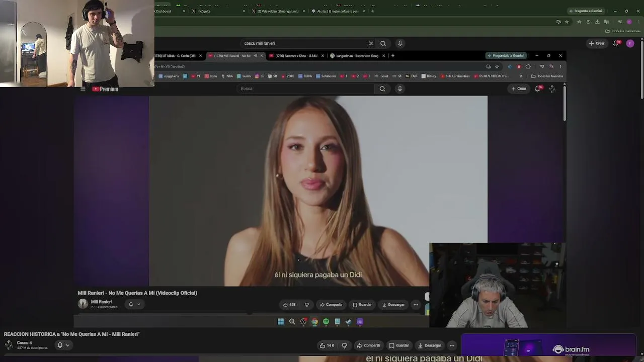Screen dimensions: 644x362
Task: Click 'Pregúntale a Gemini' in inner browser
Action: [506, 56]
